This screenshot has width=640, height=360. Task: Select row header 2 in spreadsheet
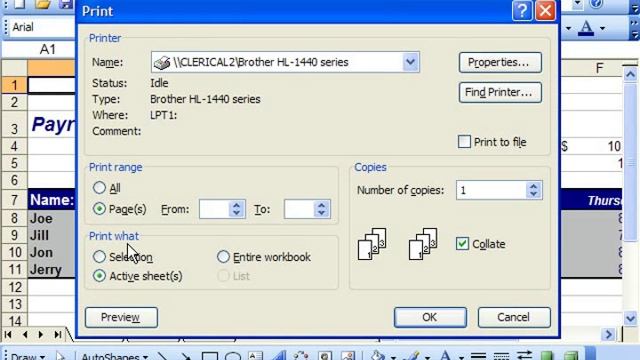14,102
